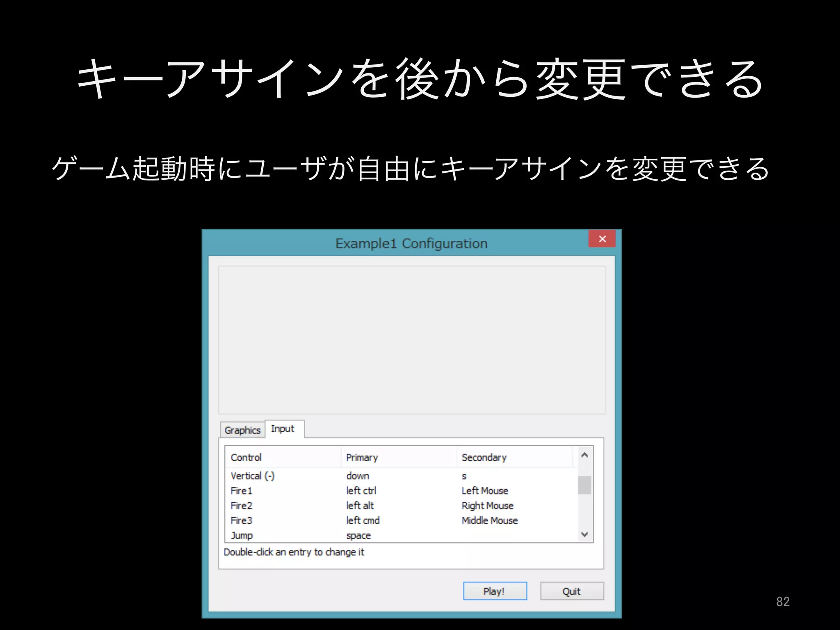Image resolution: width=840 pixels, height=630 pixels.
Task: Click the 'down' primary key entry
Action: [x=358, y=476]
